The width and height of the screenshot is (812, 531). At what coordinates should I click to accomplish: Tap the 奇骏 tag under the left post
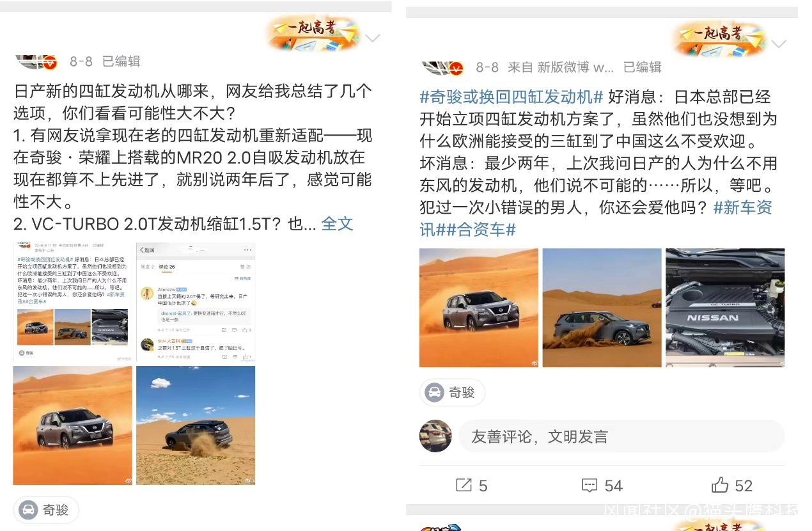(46, 510)
